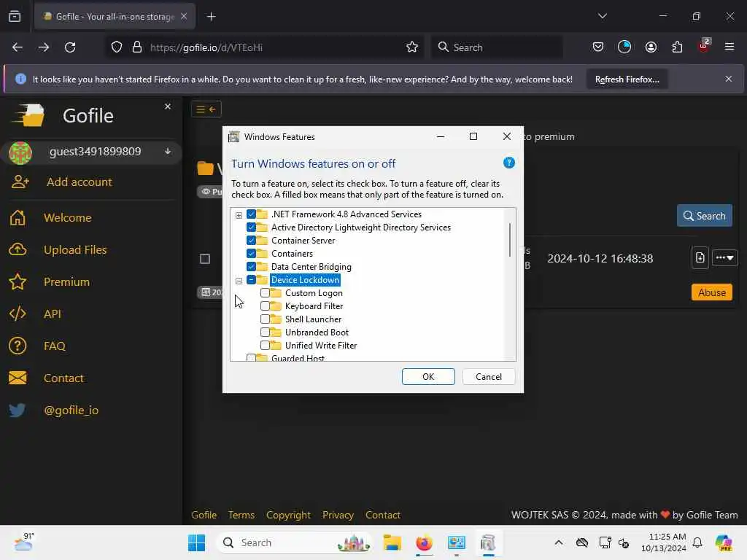Click the blue Search button in Gofile
747x560 pixels.
(x=705, y=216)
